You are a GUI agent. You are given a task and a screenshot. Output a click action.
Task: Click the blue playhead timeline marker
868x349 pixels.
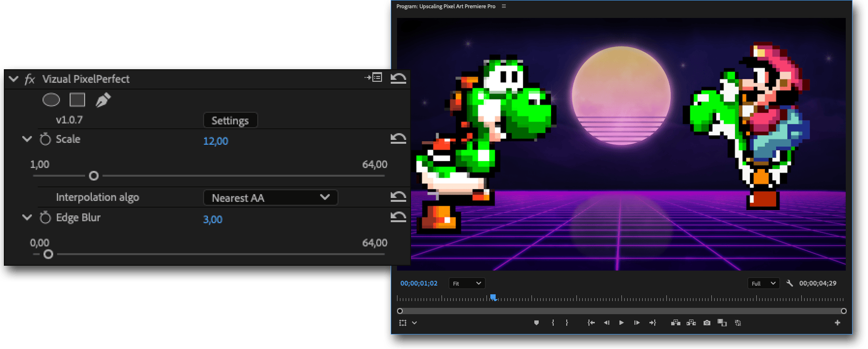[493, 297]
